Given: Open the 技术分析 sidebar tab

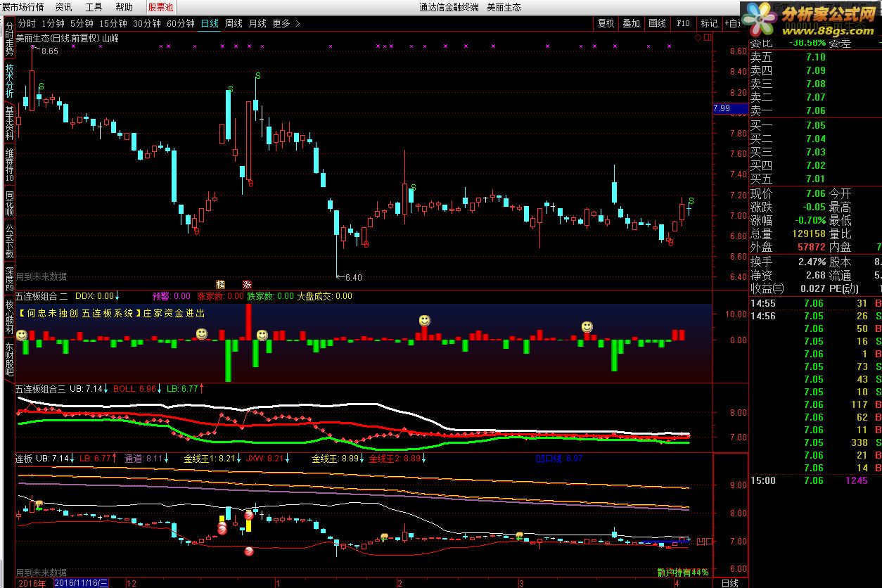Looking at the screenshot, I should click(x=9, y=80).
